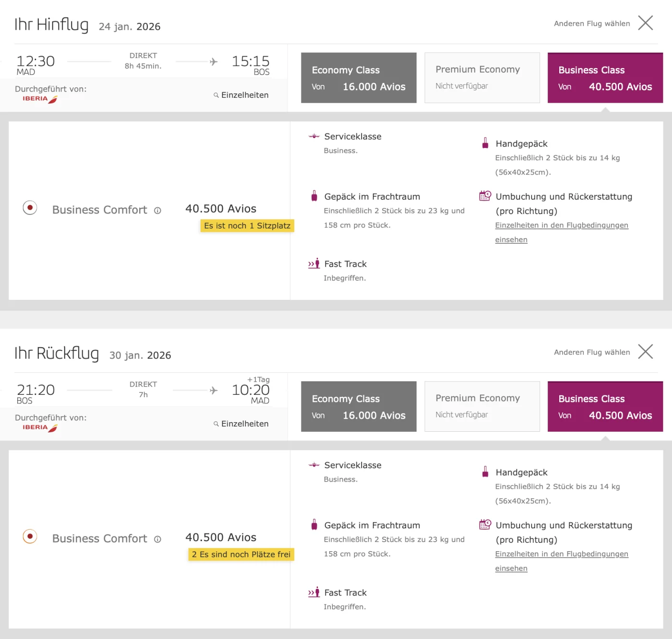
Task: Click the X icon to change outbound flight
Action: [645, 23]
